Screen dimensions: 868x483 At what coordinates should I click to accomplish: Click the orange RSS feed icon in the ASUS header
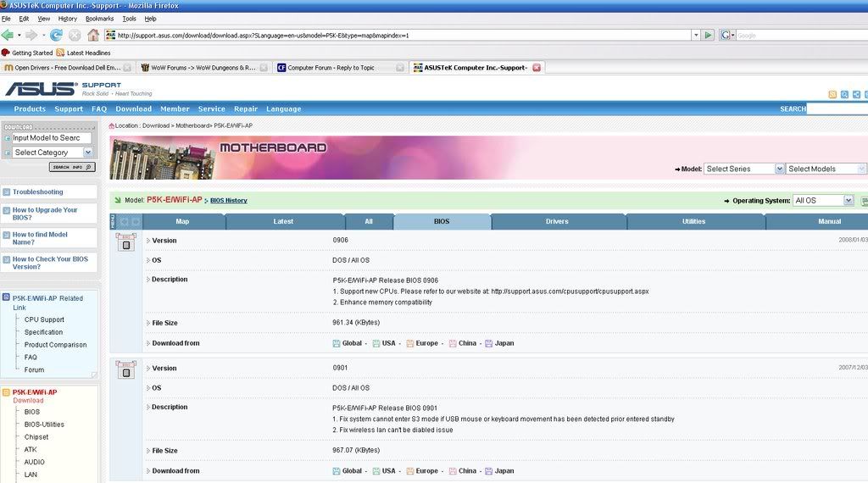point(832,95)
